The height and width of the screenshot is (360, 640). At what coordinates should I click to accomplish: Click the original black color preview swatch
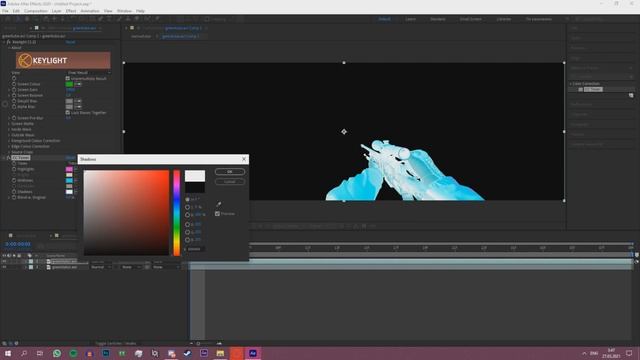coord(195,187)
